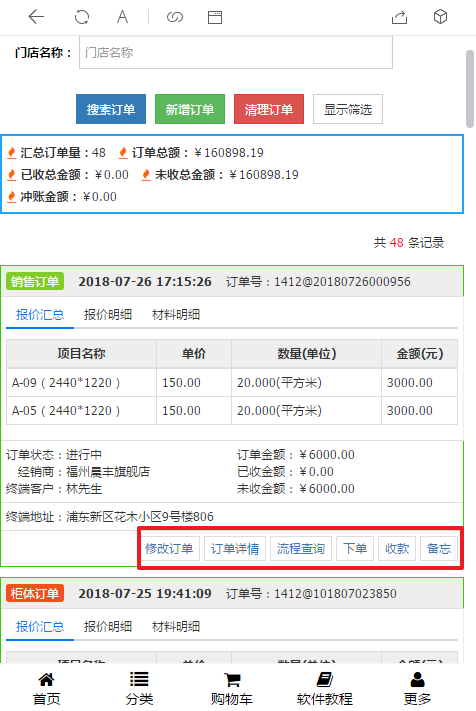Focus the 门店名称 input field
This screenshot has width=476, height=711.
(236, 53)
